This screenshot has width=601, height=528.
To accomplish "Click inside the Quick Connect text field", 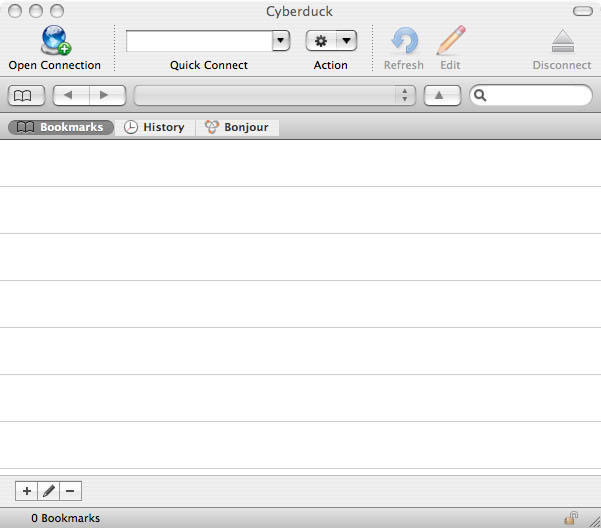I will (199, 41).
